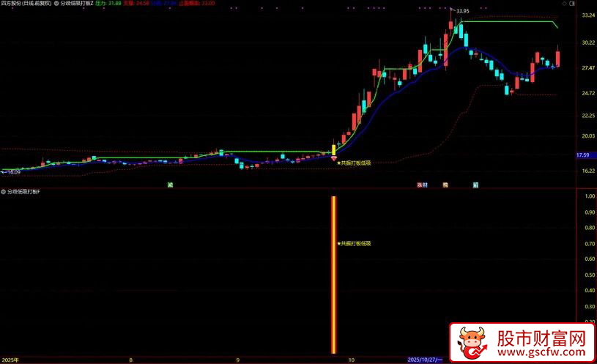Screen dimensions: 597x364
Task: Click the 分歧低吸打板F sub-chart title
Action: [x=23, y=192]
